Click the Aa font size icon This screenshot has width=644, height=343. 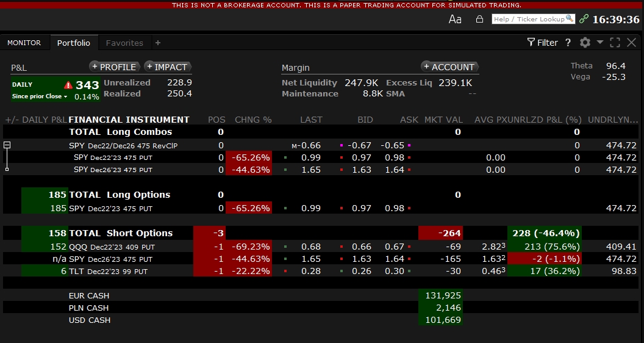click(x=455, y=20)
